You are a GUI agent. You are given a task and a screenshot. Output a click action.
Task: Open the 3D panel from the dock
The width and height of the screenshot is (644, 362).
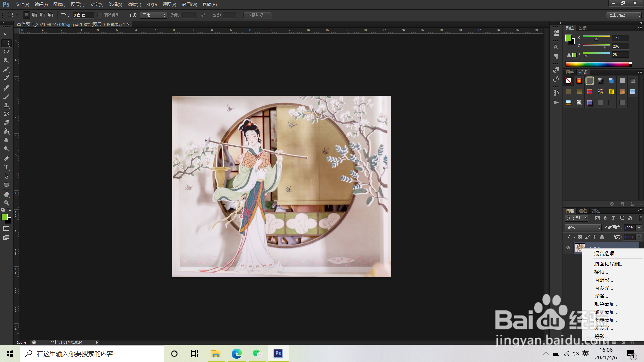point(556,33)
